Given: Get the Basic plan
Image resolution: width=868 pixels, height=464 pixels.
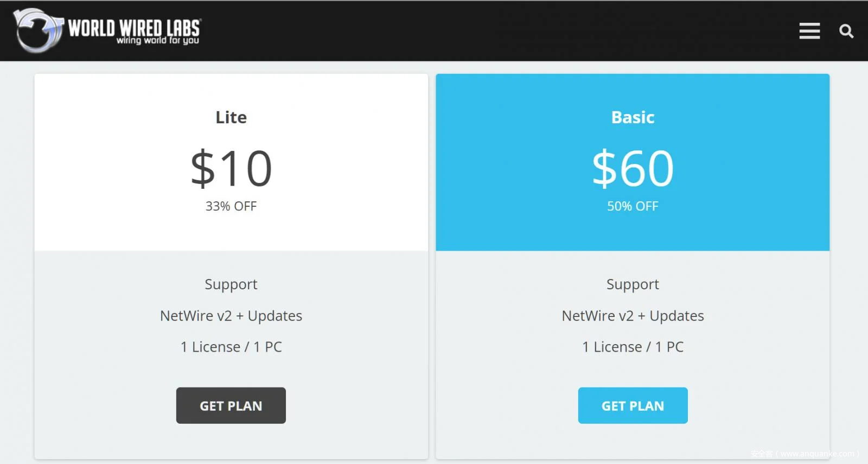Looking at the screenshot, I should pyautogui.click(x=633, y=405).
